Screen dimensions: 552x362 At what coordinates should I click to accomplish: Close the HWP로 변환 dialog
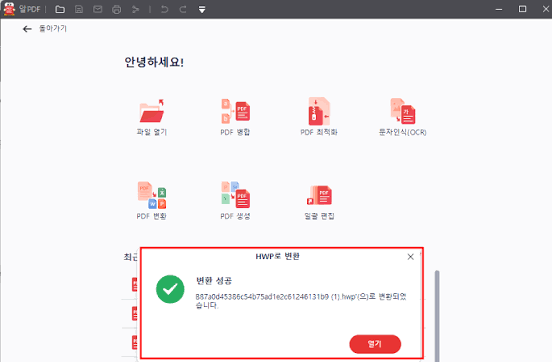point(410,257)
